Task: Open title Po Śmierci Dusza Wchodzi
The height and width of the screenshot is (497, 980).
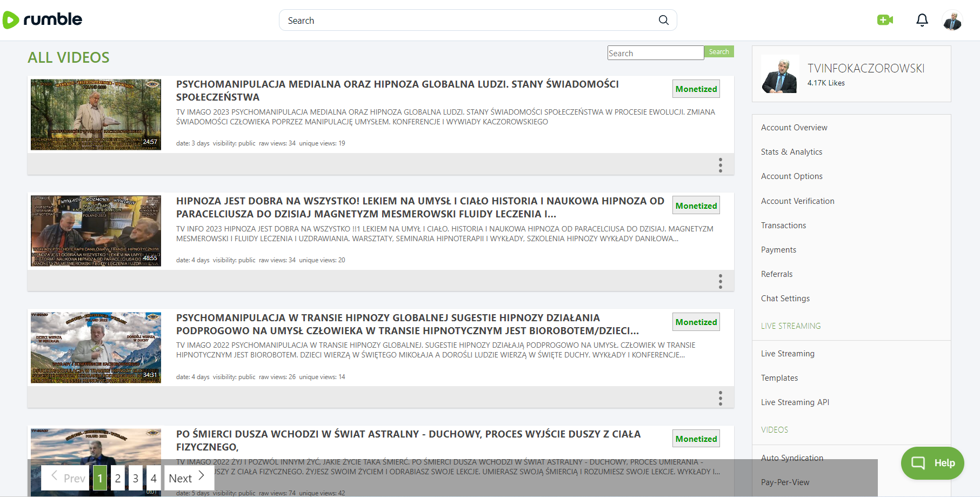Action: click(408, 440)
